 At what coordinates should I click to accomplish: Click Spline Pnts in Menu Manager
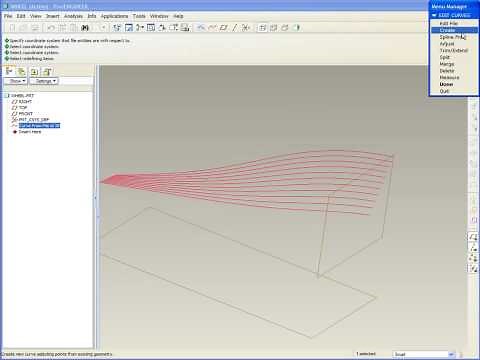[452, 37]
